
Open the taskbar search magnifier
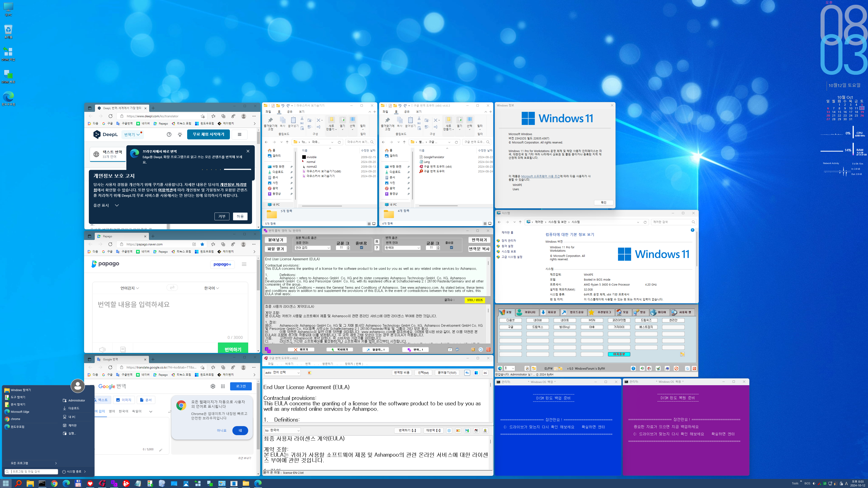[x=18, y=483]
